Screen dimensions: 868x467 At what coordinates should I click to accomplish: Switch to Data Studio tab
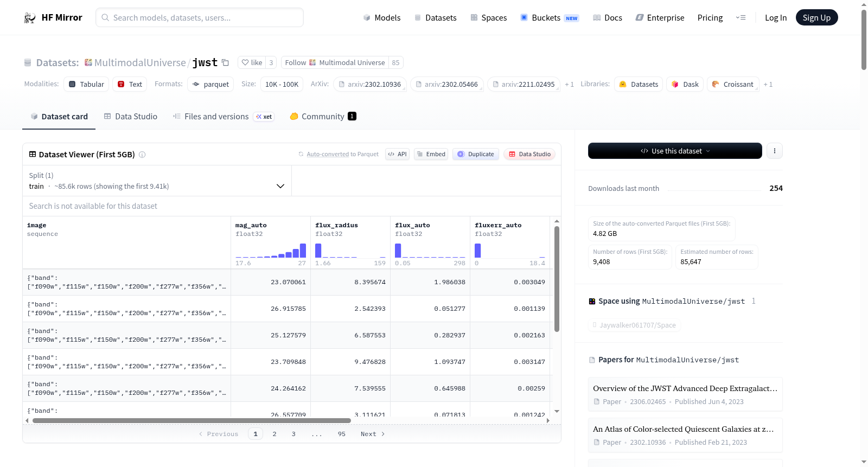[131, 116]
